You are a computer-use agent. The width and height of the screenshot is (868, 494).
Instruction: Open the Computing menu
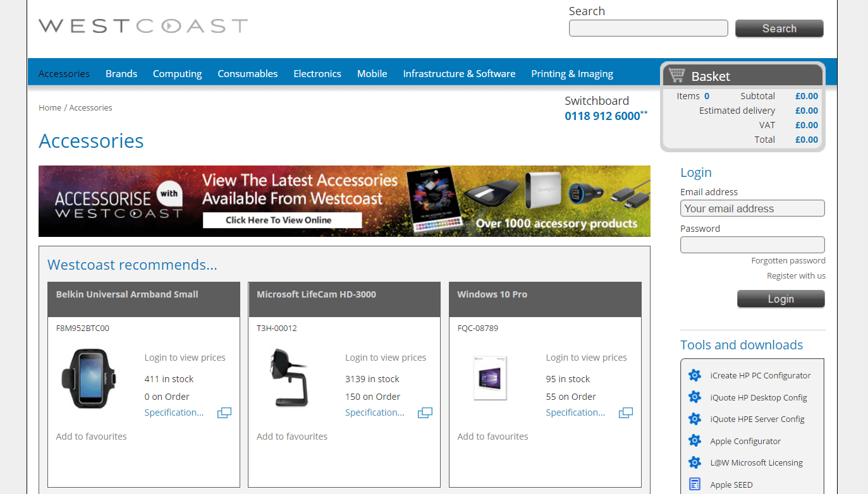pos(177,74)
